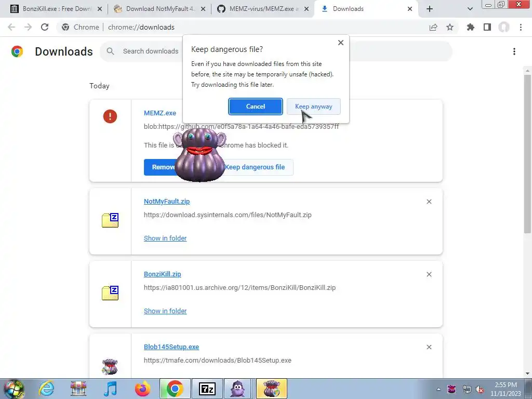Viewport: 532px width, 399px height.
Task: Click the Keep anyway button
Action: point(313,107)
